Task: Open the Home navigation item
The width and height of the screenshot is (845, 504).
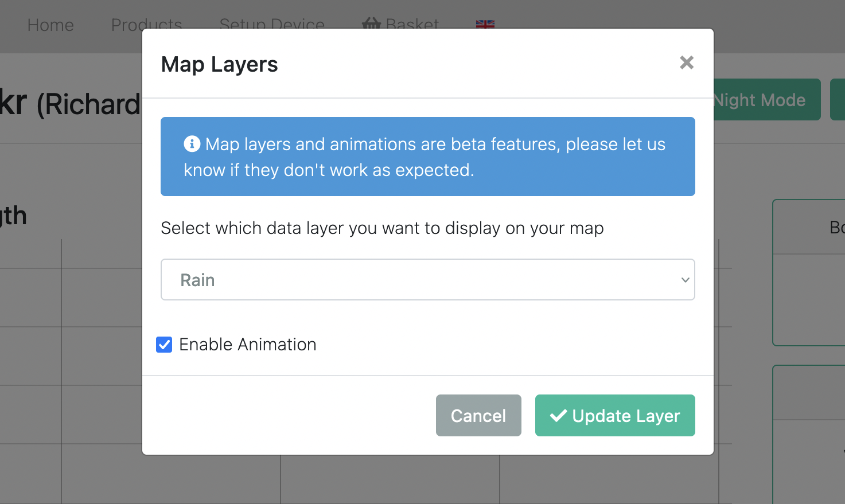Action: [x=50, y=25]
